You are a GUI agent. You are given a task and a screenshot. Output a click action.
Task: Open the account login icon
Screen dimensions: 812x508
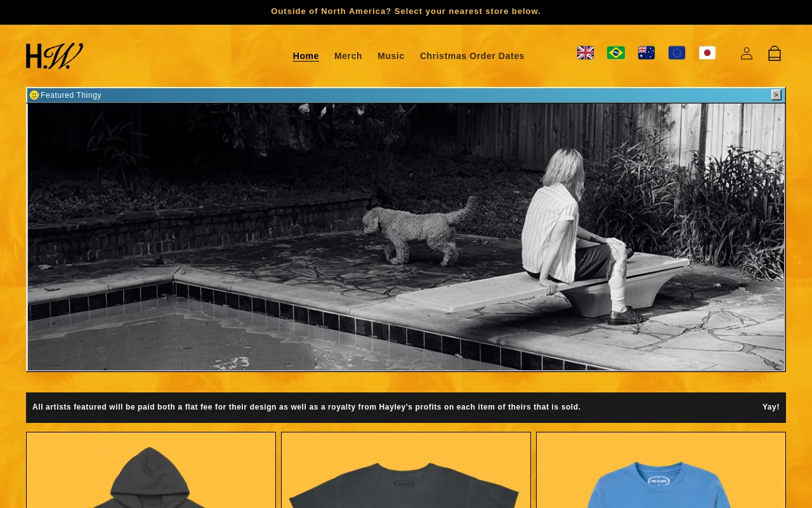(x=747, y=53)
